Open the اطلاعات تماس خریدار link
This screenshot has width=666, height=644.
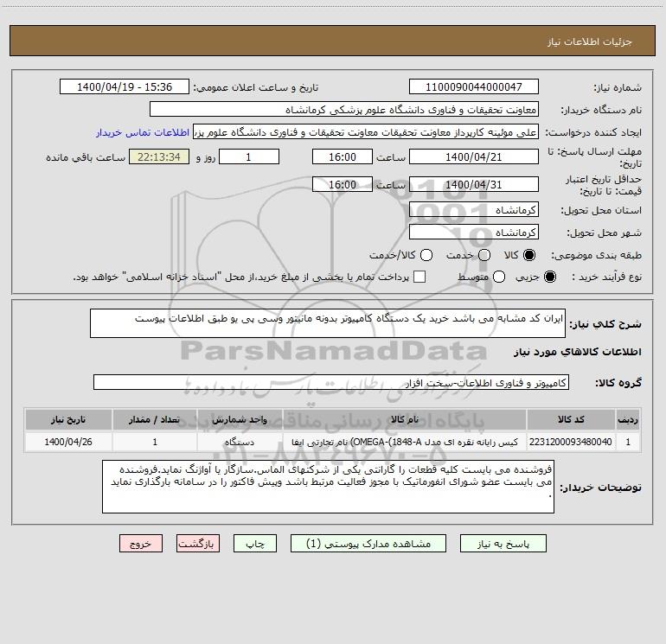143,132
